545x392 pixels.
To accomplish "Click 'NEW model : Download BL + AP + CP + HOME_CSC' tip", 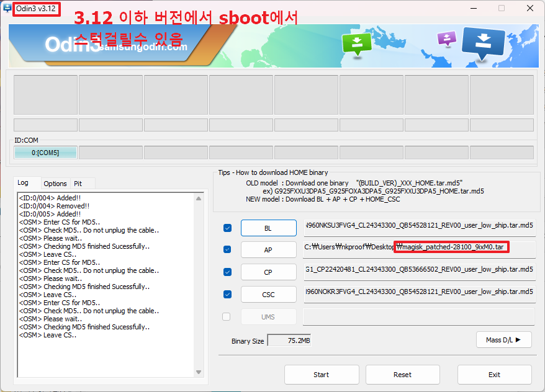I will coord(323,199).
